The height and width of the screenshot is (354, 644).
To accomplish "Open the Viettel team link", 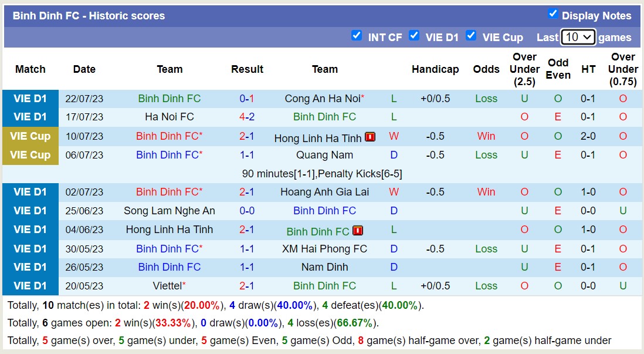I will [x=167, y=286].
